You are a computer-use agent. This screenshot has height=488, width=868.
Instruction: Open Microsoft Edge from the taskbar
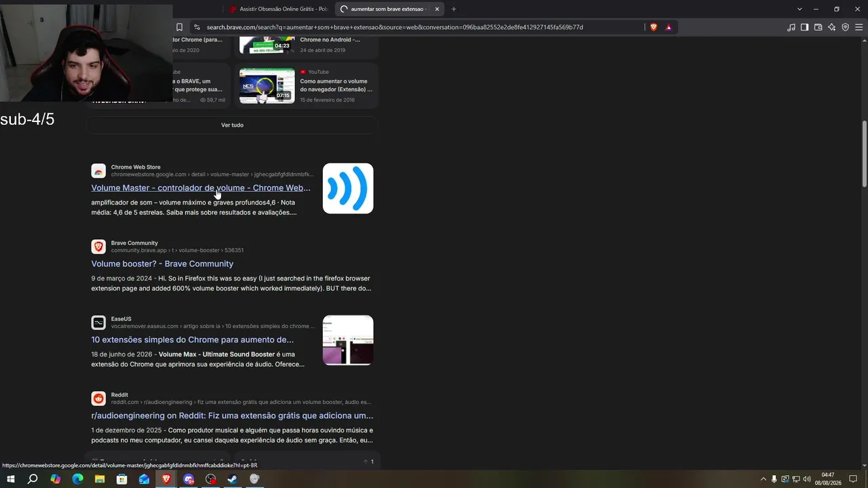click(x=77, y=479)
